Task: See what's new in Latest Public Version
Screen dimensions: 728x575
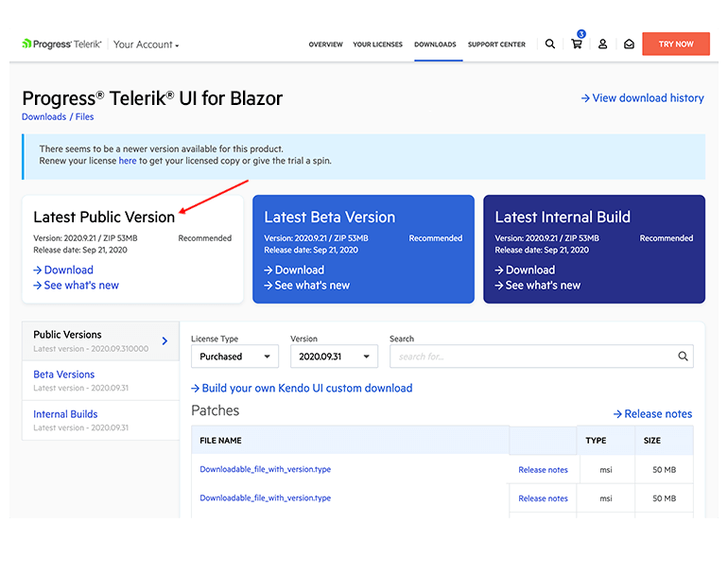Action: [77, 286]
